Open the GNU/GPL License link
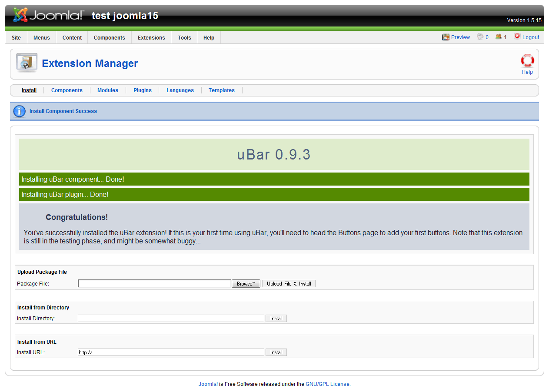 click(328, 384)
